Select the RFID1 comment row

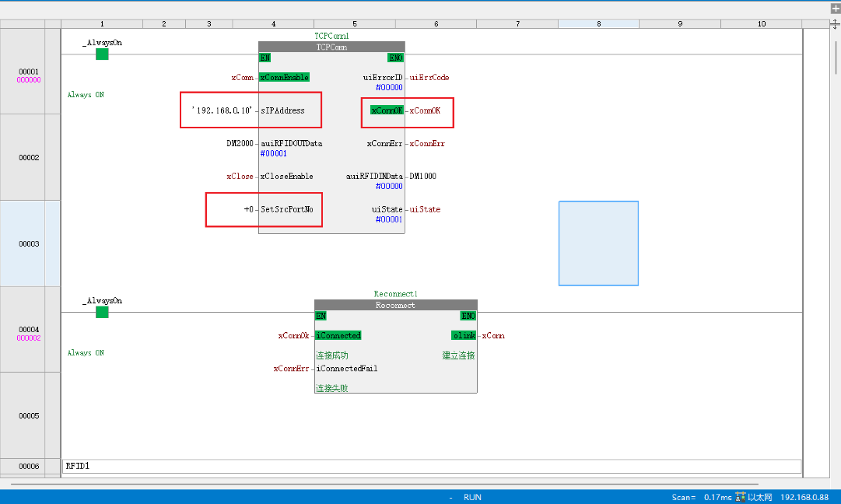click(432, 466)
